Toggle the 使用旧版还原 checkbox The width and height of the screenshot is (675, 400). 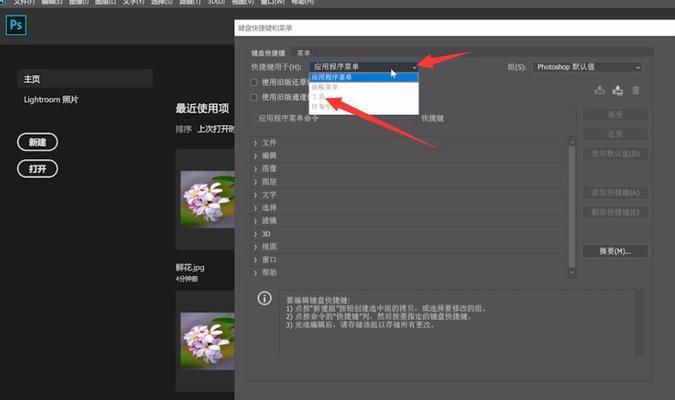tap(254, 82)
